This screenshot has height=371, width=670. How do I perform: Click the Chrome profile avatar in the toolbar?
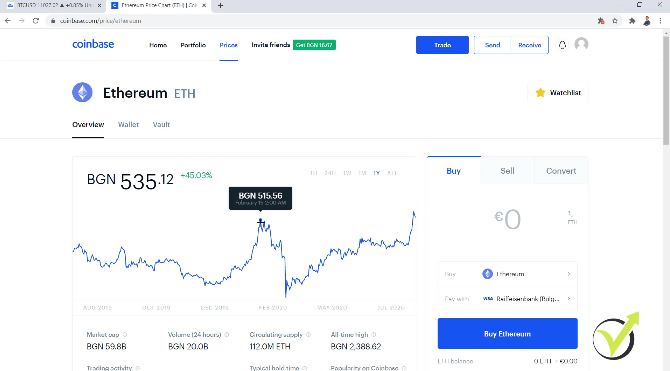point(647,21)
